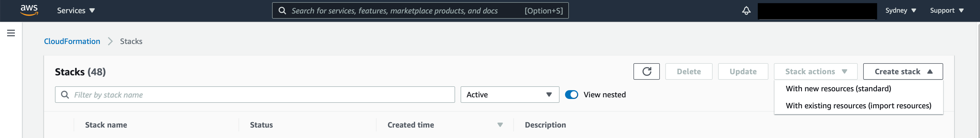Sort by Created time arrow
The width and height of the screenshot is (980, 138).
(x=500, y=125)
